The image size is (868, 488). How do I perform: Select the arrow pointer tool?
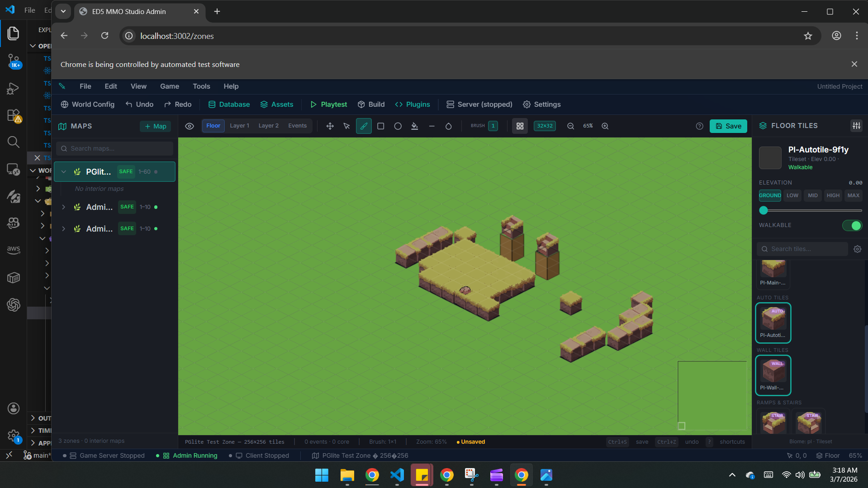[x=347, y=126]
